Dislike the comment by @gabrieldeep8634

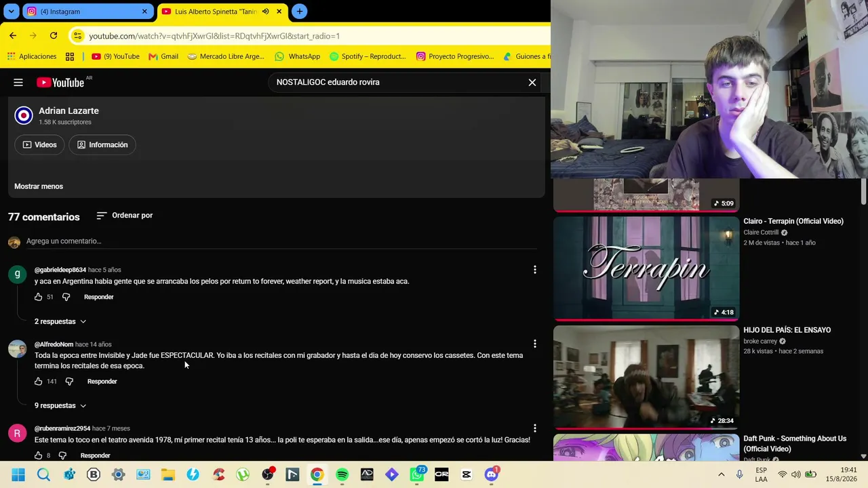[x=66, y=297]
